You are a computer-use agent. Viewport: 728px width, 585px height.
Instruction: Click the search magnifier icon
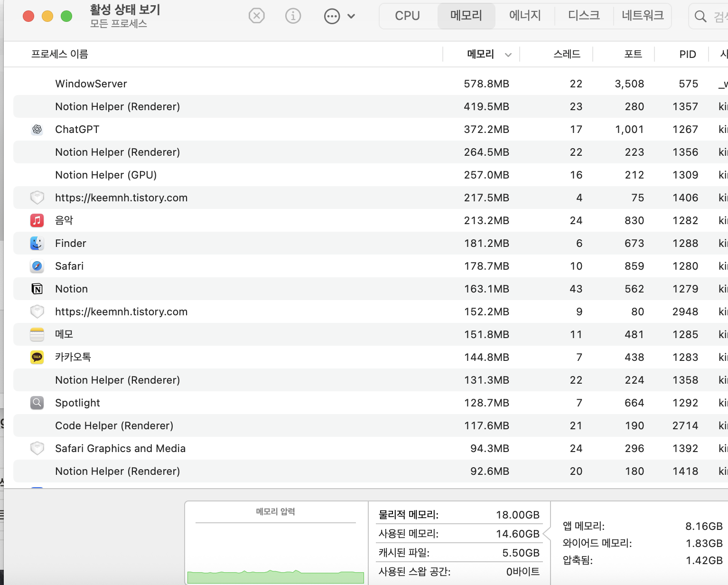tap(700, 16)
